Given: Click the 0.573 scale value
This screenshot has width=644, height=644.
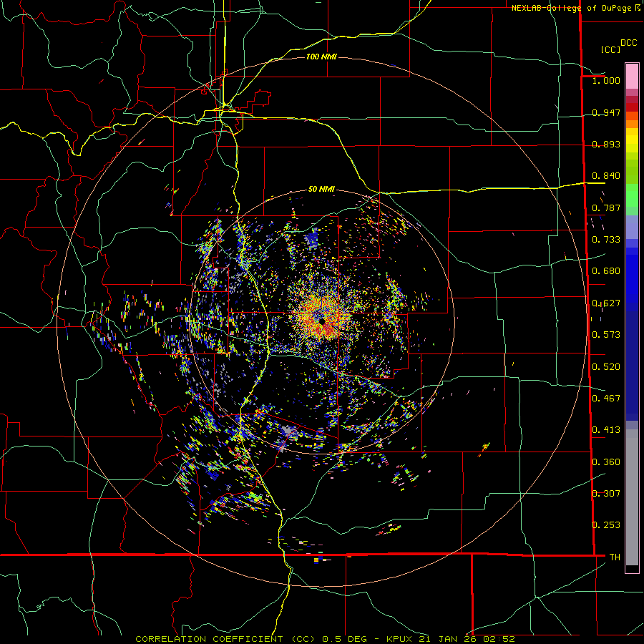Looking at the screenshot, I should (x=606, y=335).
